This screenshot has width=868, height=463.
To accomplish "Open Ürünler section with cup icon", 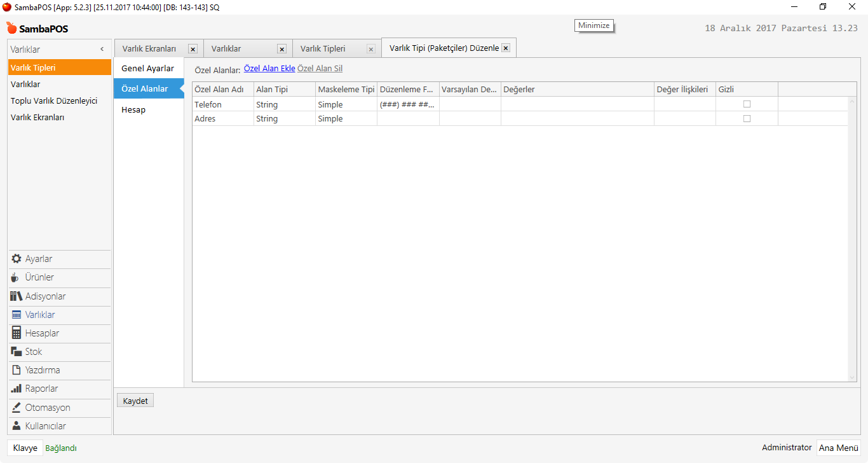I will [x=39, y=277].
